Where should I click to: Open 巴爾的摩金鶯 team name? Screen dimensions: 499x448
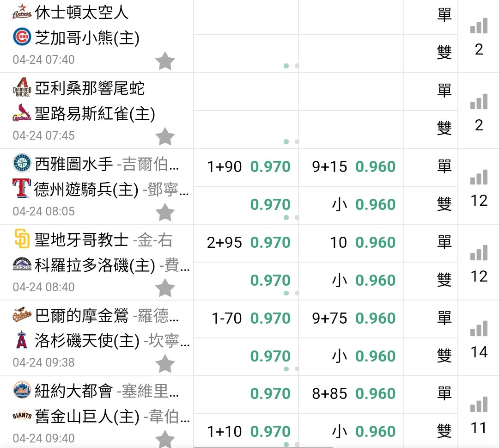(x=82, y=316)
